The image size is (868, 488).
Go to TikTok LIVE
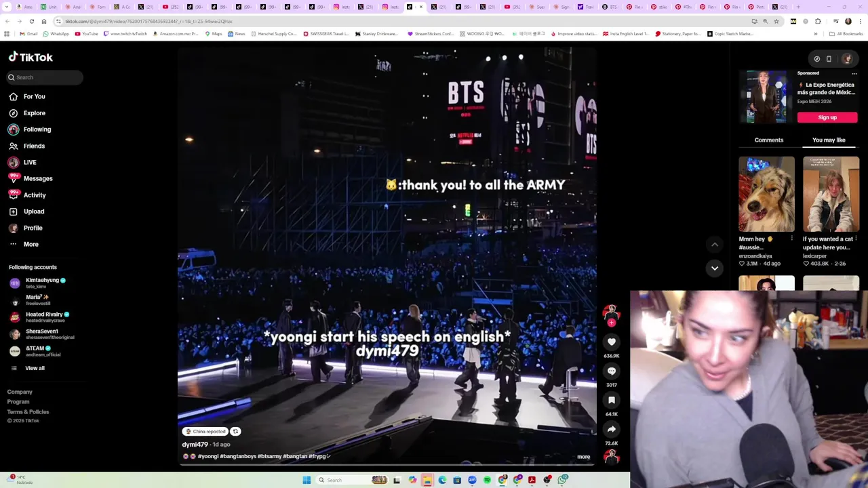(x=22, y=162)
